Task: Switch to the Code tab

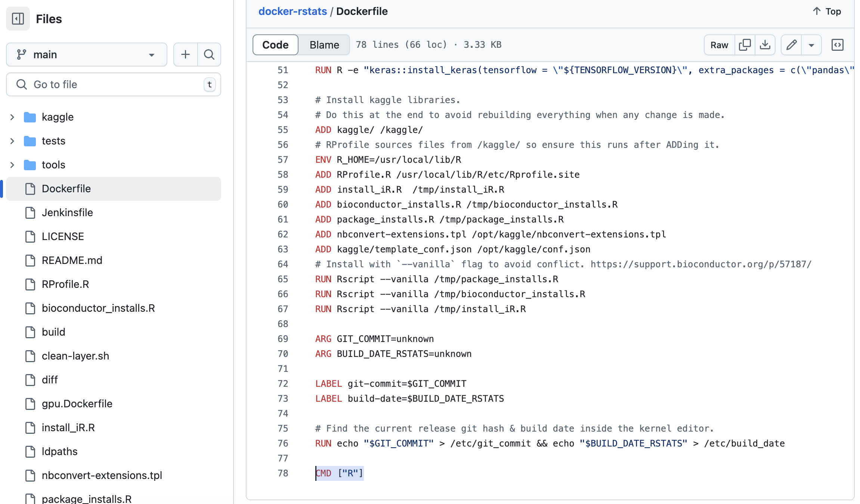Action: tap(275, 44)
